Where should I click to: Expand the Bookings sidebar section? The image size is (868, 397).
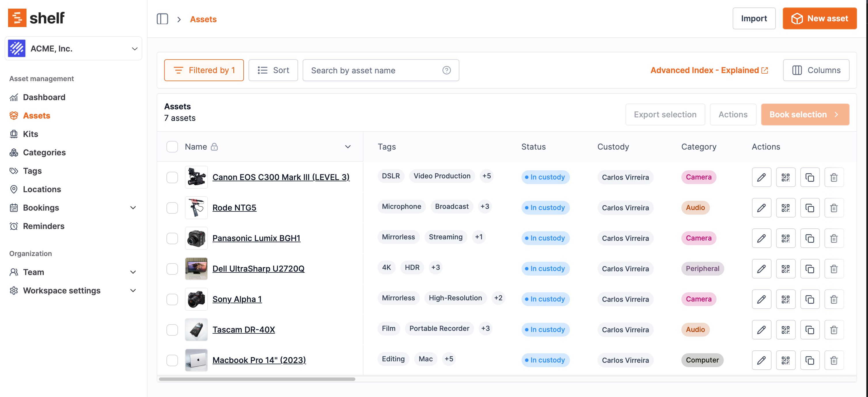click(133, 208)
